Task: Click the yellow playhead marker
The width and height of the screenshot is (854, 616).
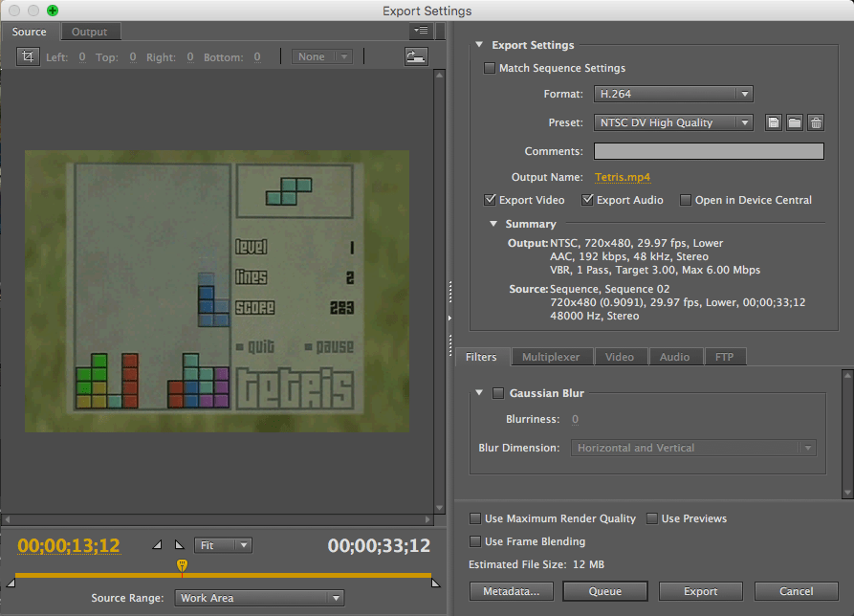Action: click(182, 566)
